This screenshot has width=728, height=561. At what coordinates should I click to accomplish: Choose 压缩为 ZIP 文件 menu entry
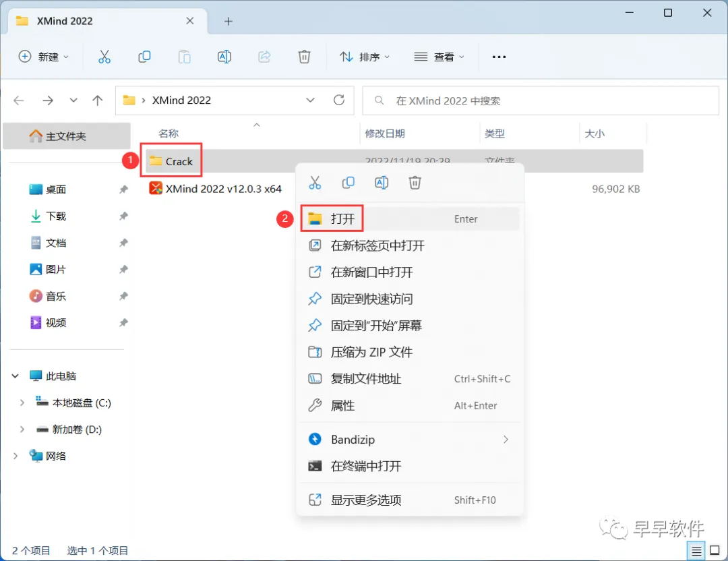tap(410, 352)
